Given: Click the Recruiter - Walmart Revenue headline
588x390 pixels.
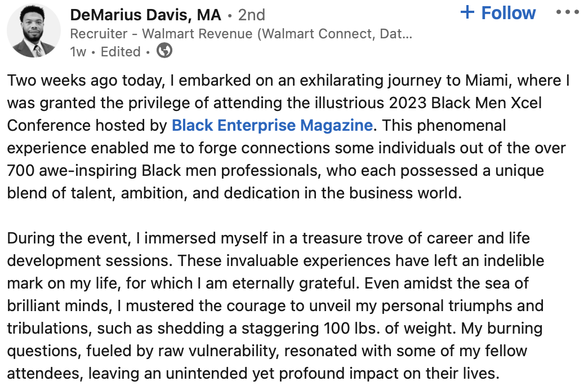Looking at the screenshot, I should point(240,33).
